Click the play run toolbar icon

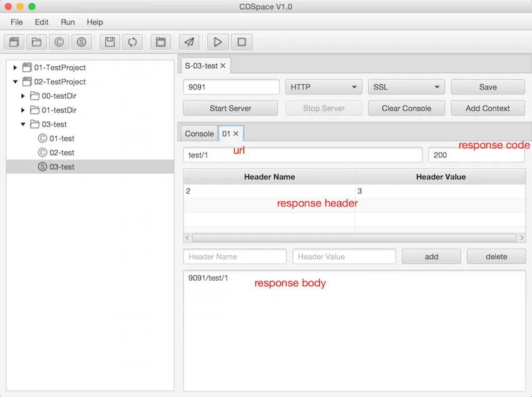[217, 42]
